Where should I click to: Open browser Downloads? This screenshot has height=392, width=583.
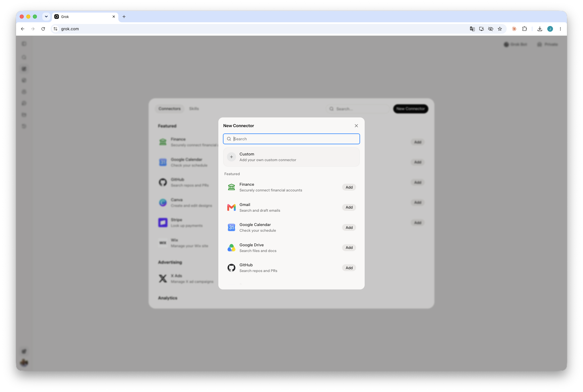pyautogui.click(x=540, y=29)
